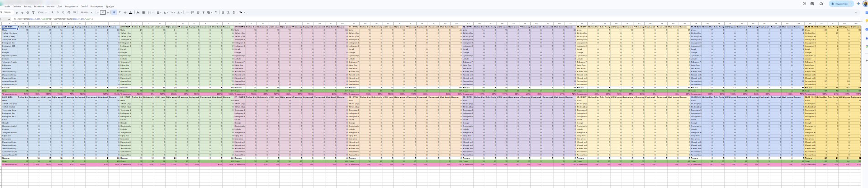Screen dimensions: 868x188
Task: Open the Інструменти menu
Action: (71, 6)
